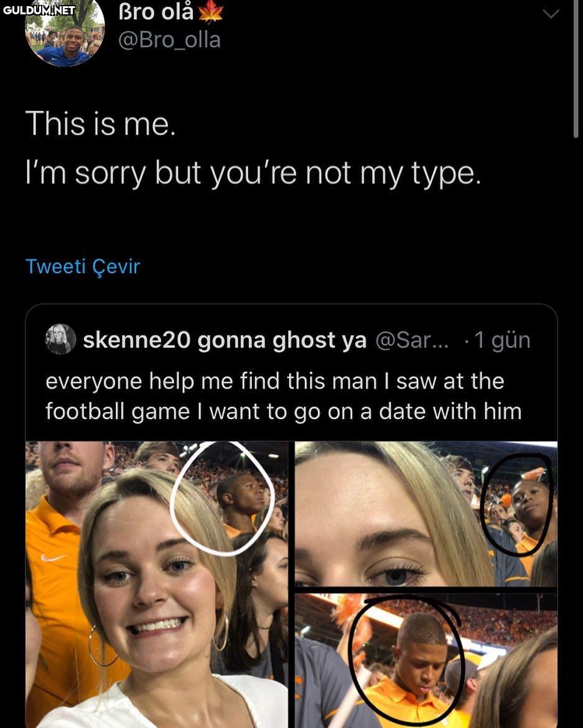Image resolution: width=583 pixels, height=728 pixels.
Task: Click the "I'm sorry but you're not my type." line
Action: click(x=253, y=173)
